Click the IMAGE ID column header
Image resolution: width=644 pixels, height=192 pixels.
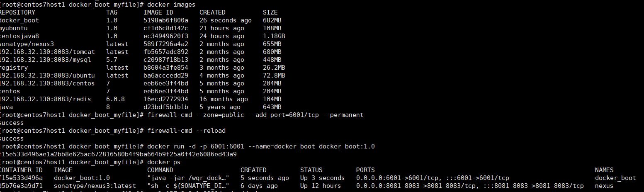click(158, 12)
